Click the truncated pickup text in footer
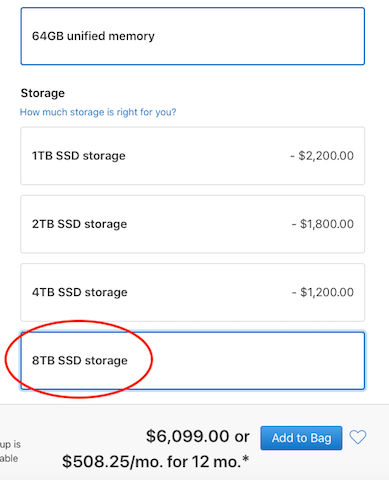 point(10,451)
